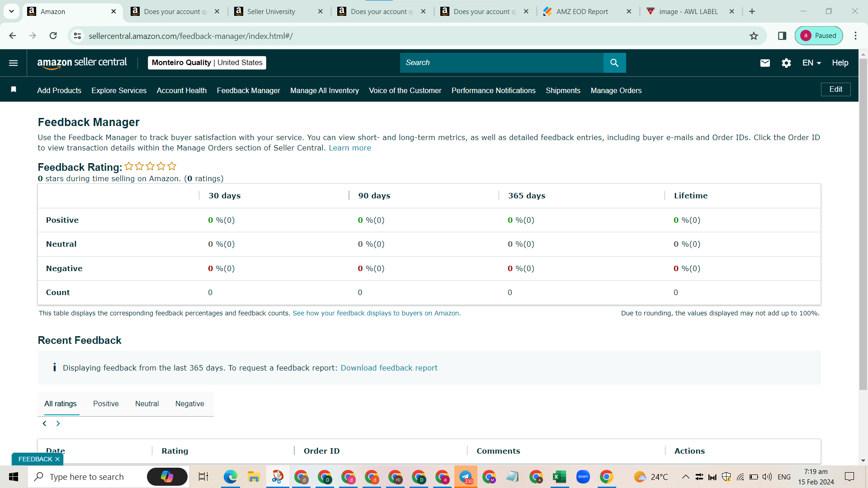
Task: Click the volume speaker tray icon
Action: click(x=767, y=477)
